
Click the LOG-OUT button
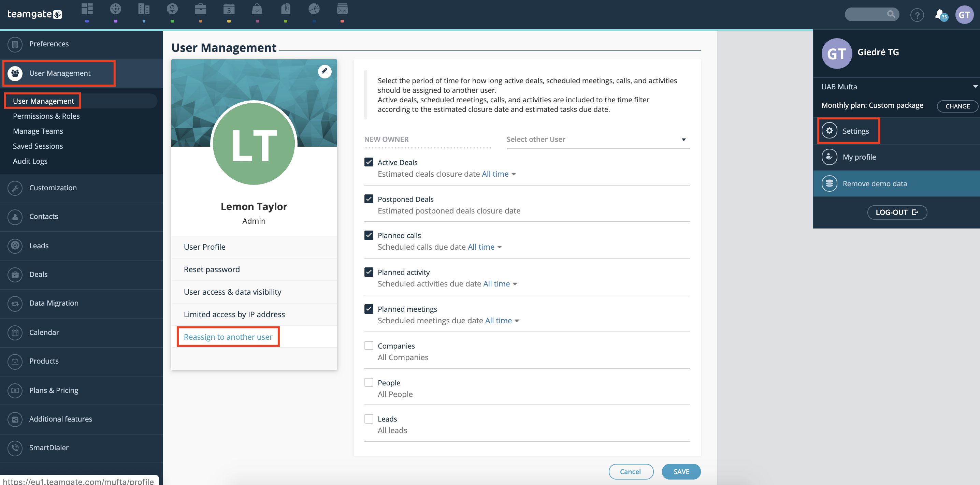pos(897,212)
